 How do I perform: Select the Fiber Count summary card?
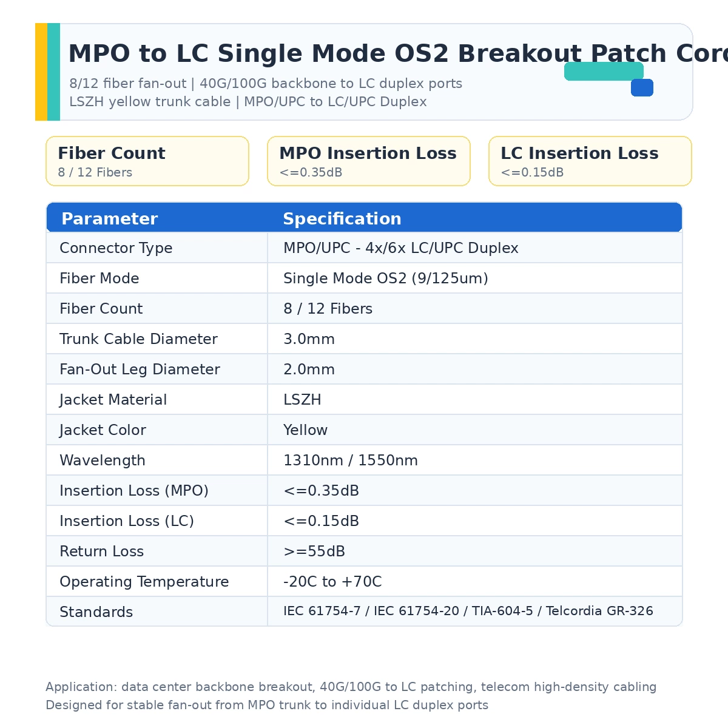coord(147,161)
